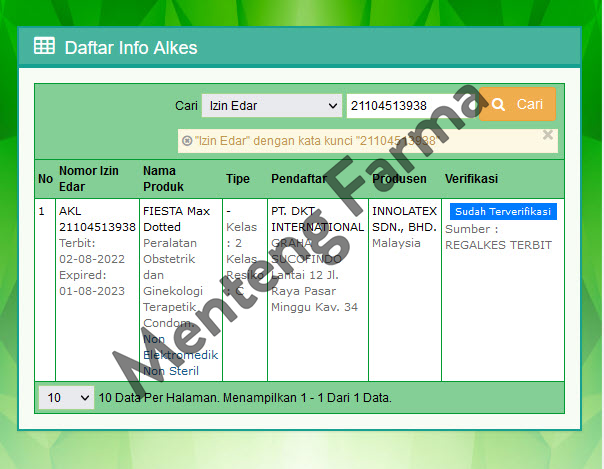This screenshot has width=604, height=469.
Task: Click the INNOLATEX SDN., BHD. producer cell
Action: point(404,219)
